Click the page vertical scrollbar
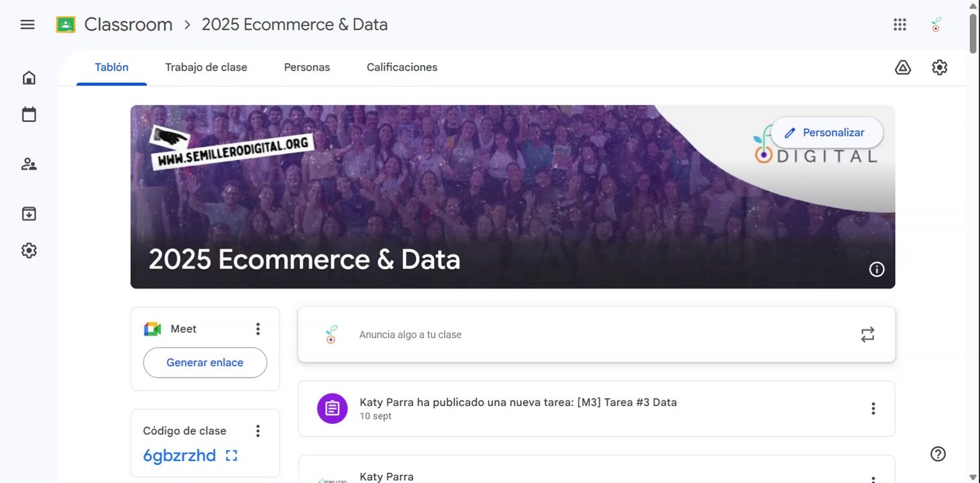The width and height of the screenshot is (980, 483). click(973, 34)
